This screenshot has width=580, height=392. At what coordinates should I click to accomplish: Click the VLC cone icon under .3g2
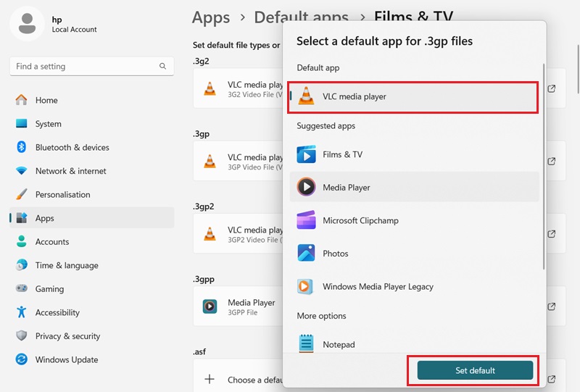pyautogui.click(x=210, y=88)
